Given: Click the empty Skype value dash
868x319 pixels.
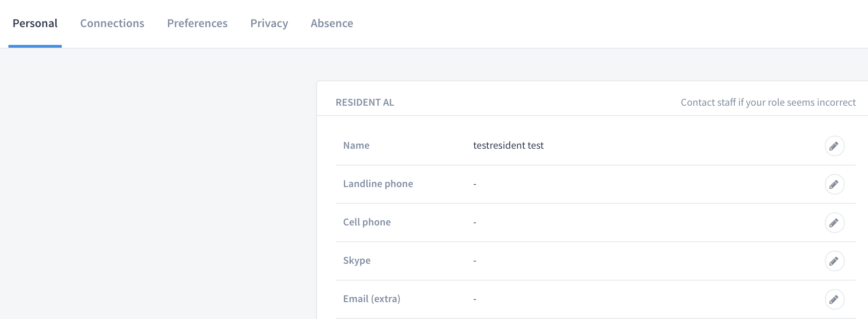Looking at the screenshot, I should [x=475, y=261].
